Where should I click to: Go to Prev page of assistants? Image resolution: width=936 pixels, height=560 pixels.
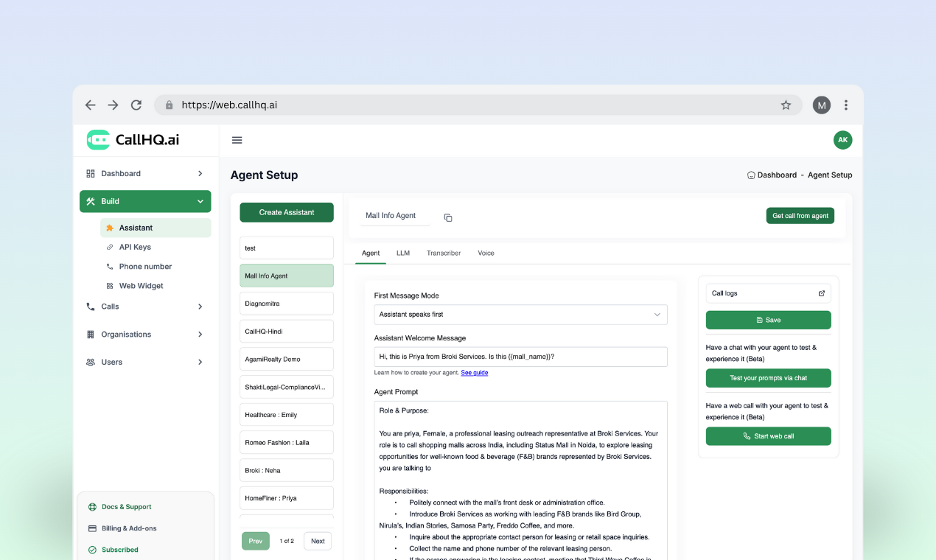[x=255, y=541]
